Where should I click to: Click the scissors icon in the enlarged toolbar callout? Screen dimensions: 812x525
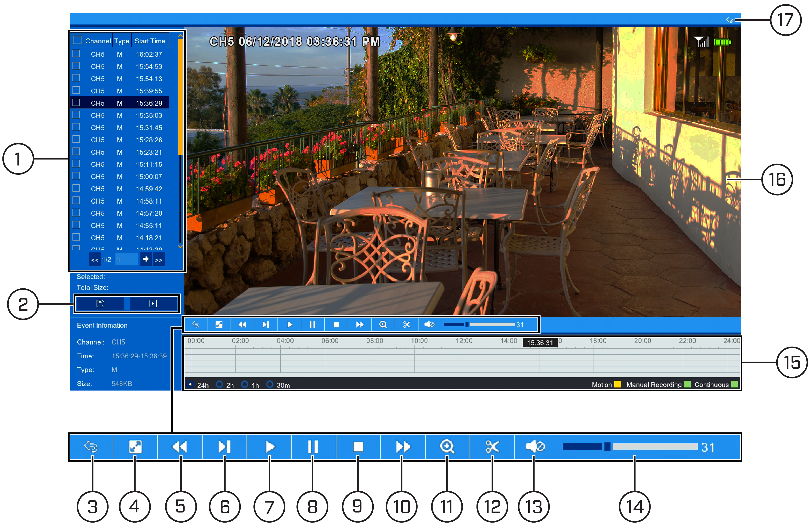tap(492, 447)
